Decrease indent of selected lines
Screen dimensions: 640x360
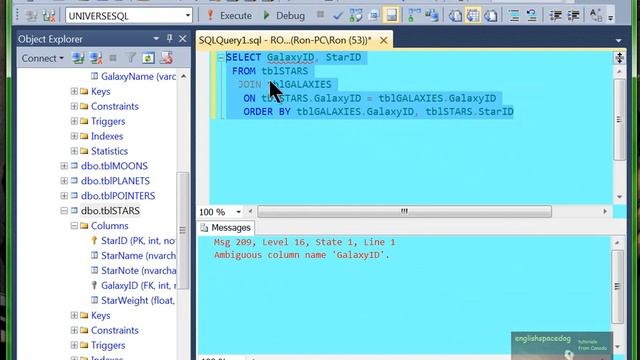tap(555, 16)
